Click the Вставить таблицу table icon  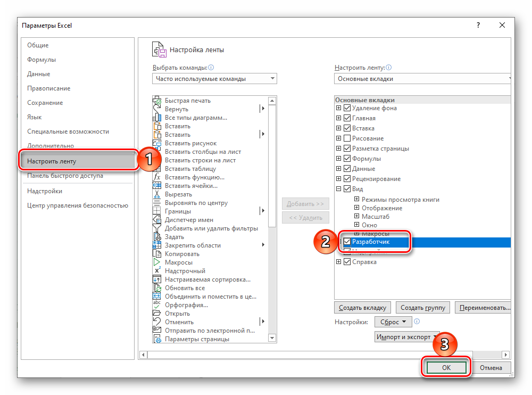157,169
